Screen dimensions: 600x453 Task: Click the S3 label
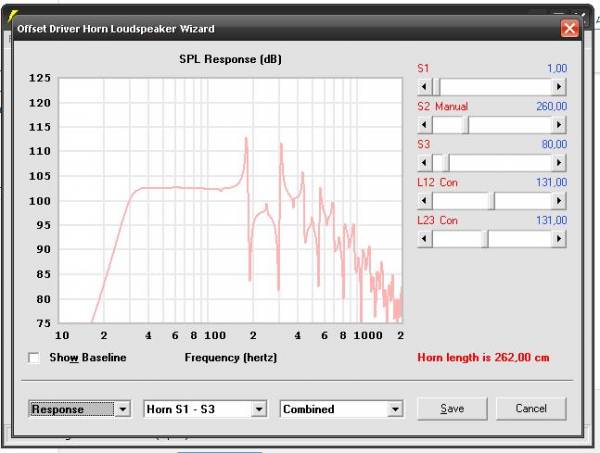(424, 144)
